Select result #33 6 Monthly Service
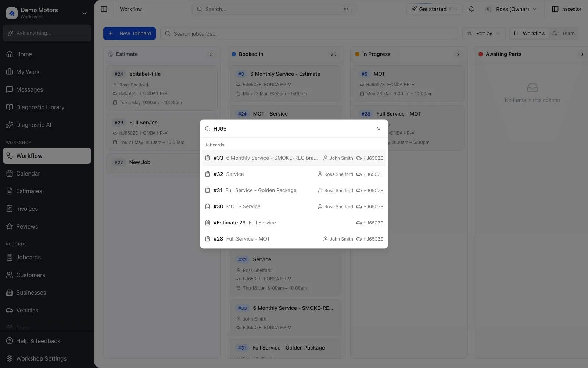The width and height of the screenshot is (588, 368). click(294, 158)
